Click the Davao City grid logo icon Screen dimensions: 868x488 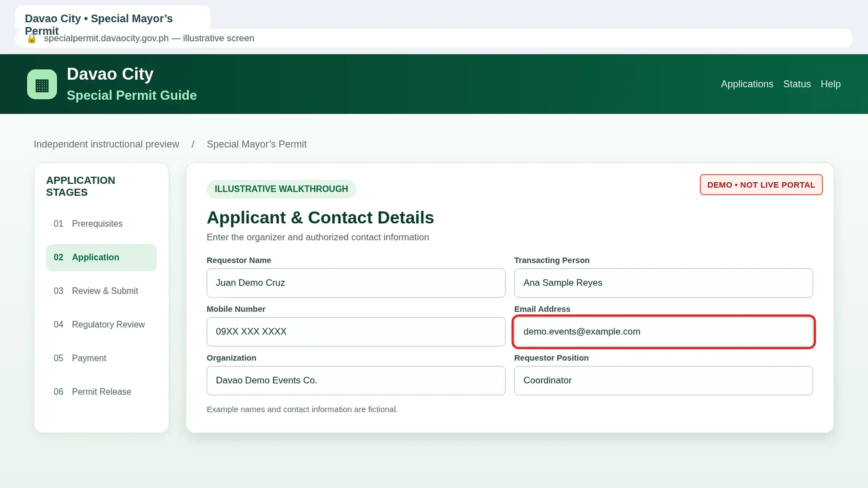[42, 84]
